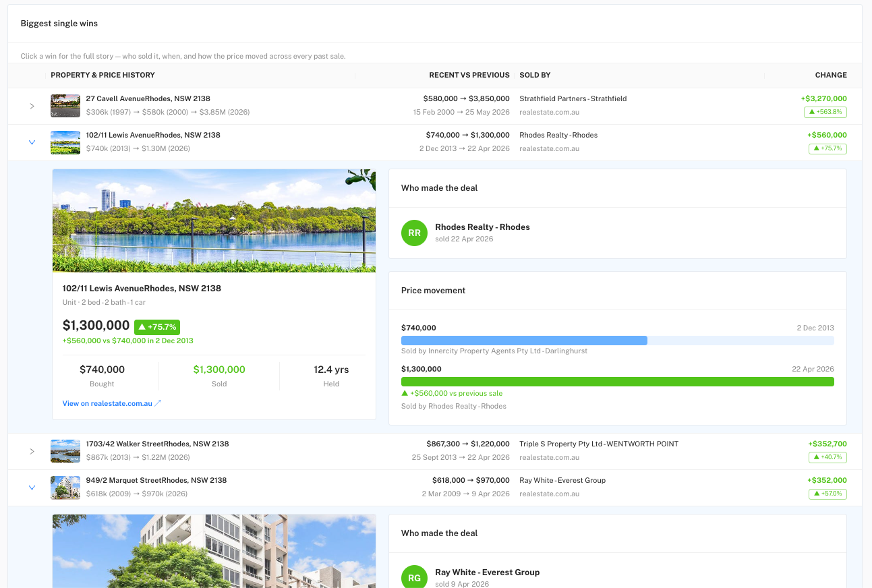
Task: Click Unit · 2 bed · 2 bath · 1 car details
Action: [x=104, y=303]
